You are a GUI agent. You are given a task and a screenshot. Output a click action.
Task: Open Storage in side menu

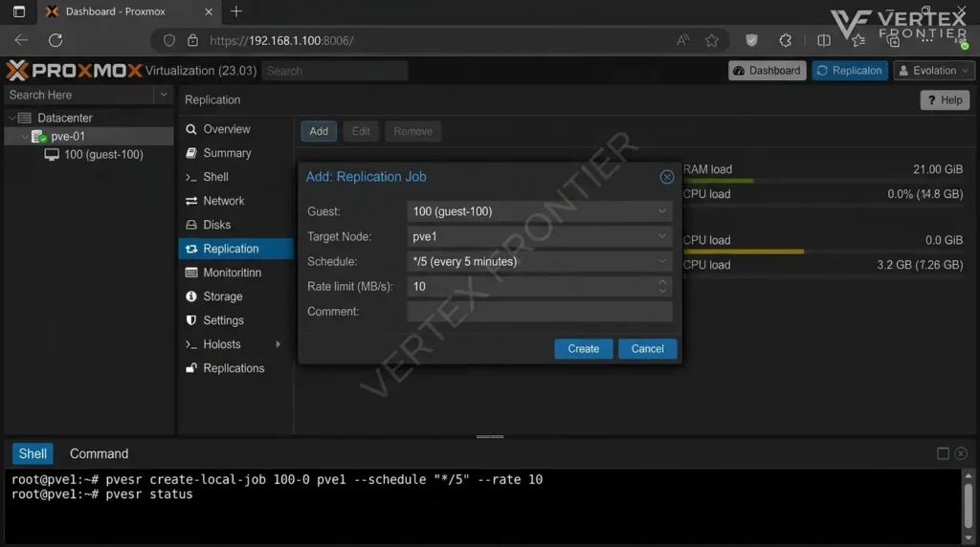pyautogui.click(x=222, y=296)
